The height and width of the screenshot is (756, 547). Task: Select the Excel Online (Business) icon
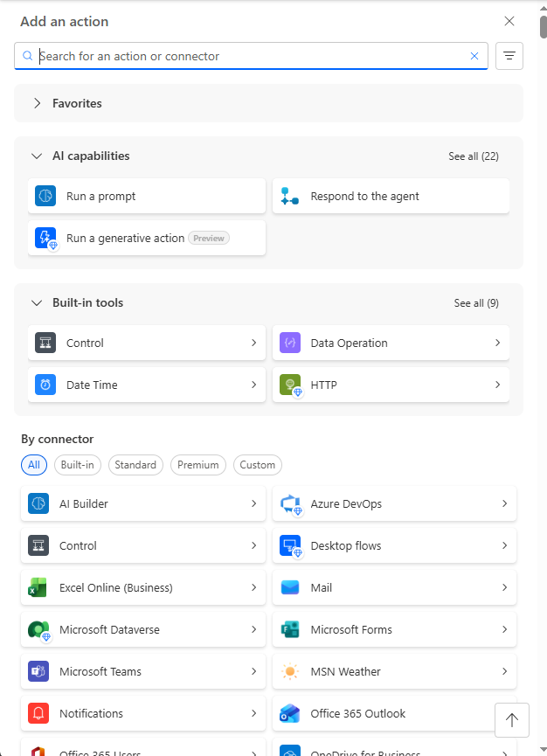pos(36,587)
